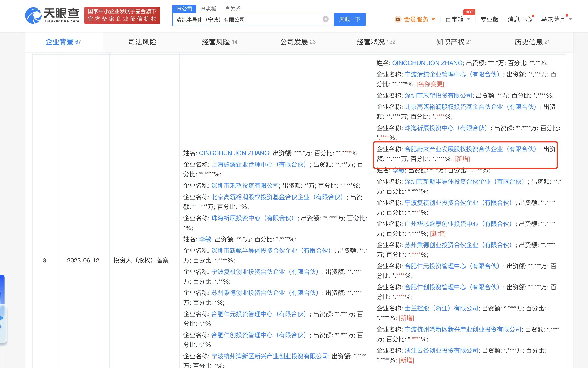This screenshot has width=588, height=368.
Task: Select the 司法风险 tab
Action: click(x=142, y=42)
